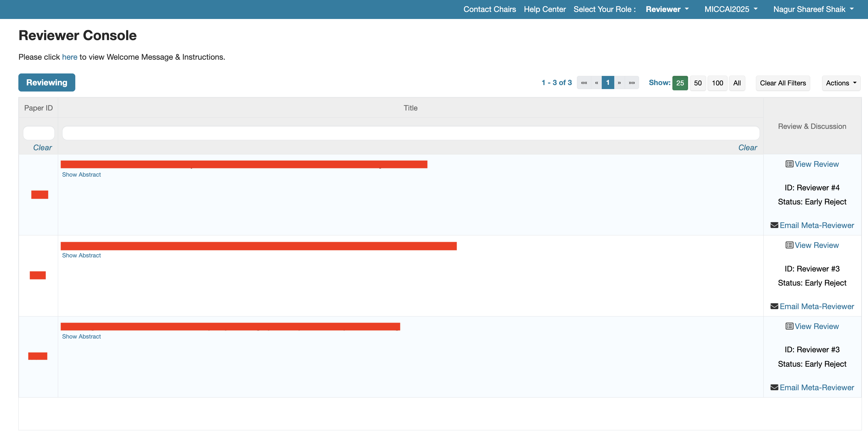Click the first page pagination arrows
868x434 pixels.
click(x=584, y=83)
